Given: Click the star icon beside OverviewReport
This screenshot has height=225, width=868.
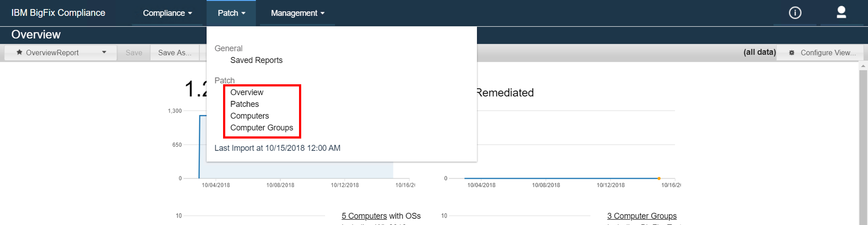Looking at the screenshot, I should click(19, 53).
